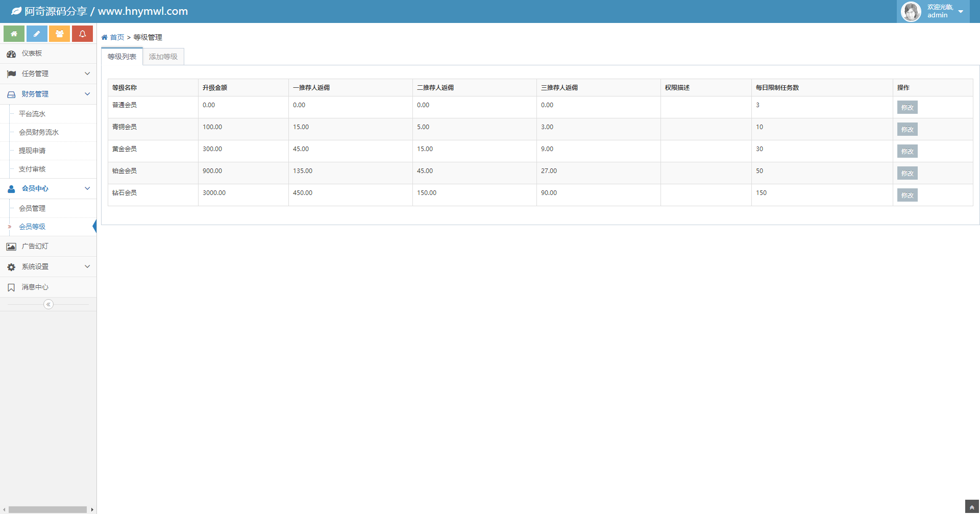980x514 pixels.
Task: Select the 等级列表 tab
Action: click(x=122, y=57)
